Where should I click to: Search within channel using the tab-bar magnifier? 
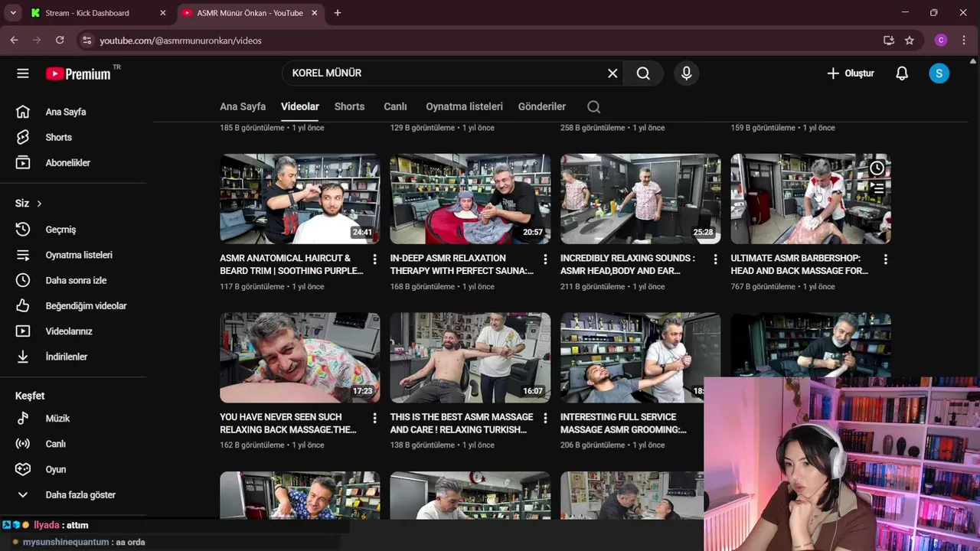[594, 107]
